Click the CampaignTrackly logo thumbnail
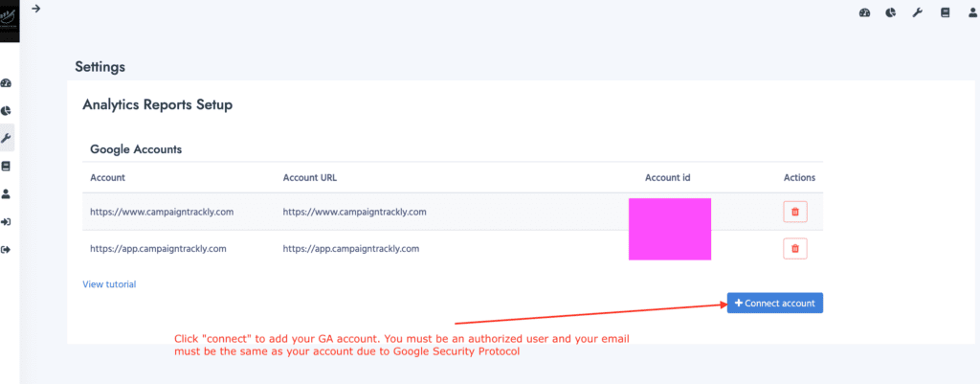This screenshot has height=384, width=980. click(x=10, y=20)
